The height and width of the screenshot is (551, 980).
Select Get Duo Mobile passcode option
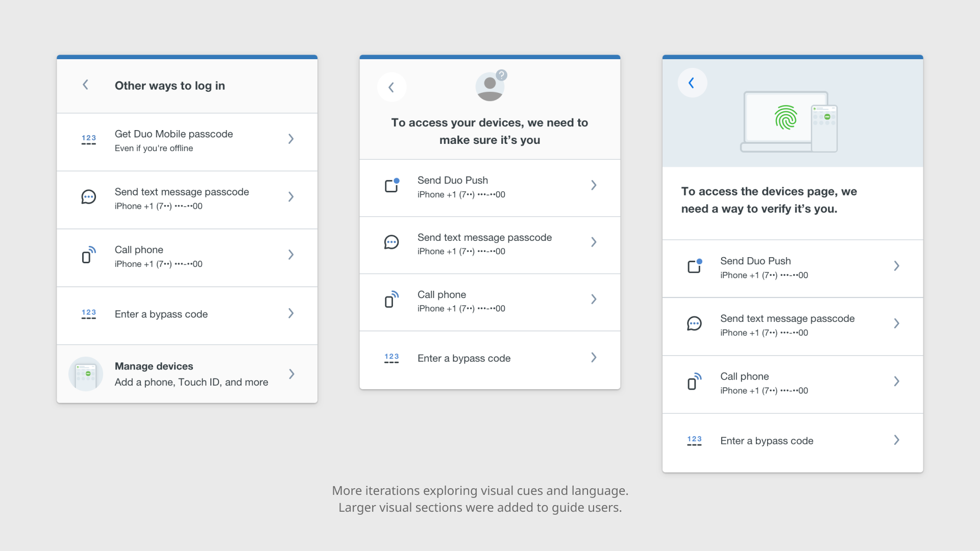coord(187,142)
